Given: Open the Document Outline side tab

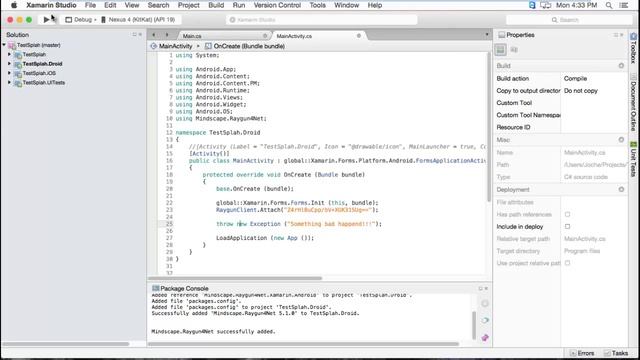Looking at the screenshot, I should (x=633, y=102).
